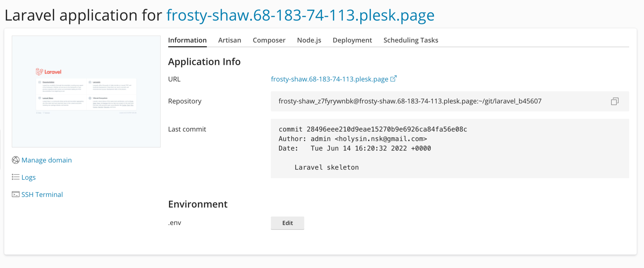Open the Deployment tab
The image size is (644, 268).
[x=352, y=40]
